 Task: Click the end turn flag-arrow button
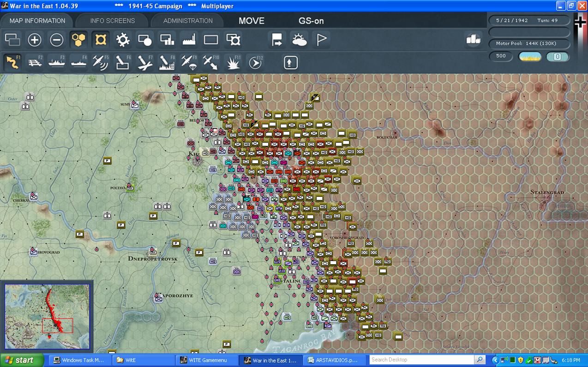click(277, 40)
